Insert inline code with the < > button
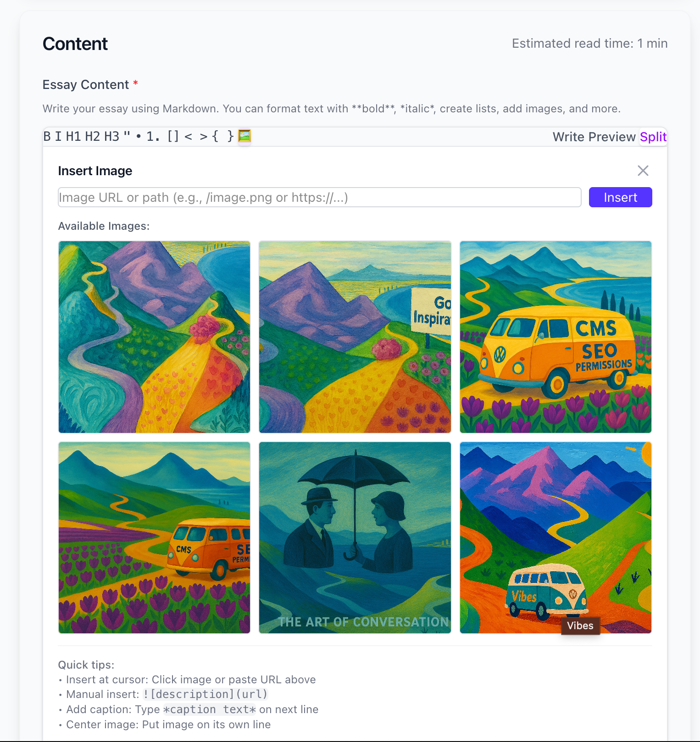This screenshot has height=742, width=700. [x=196, y=137]
